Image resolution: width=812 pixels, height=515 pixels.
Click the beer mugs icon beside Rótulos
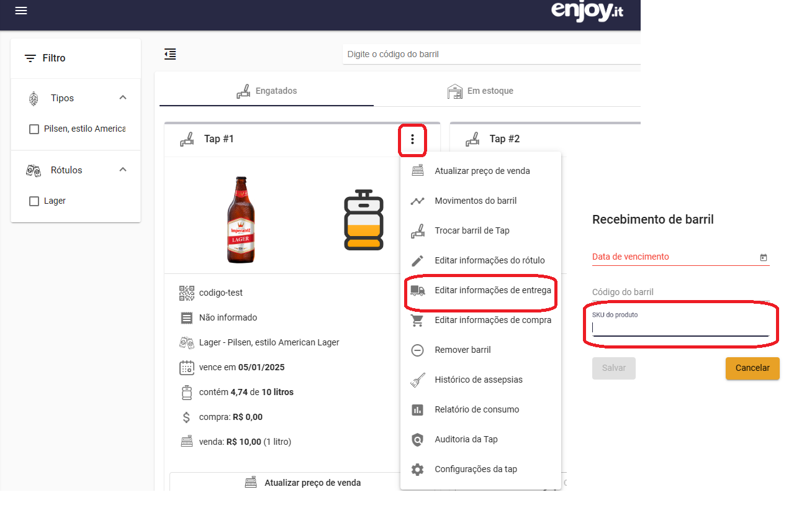tap(34, 170)
